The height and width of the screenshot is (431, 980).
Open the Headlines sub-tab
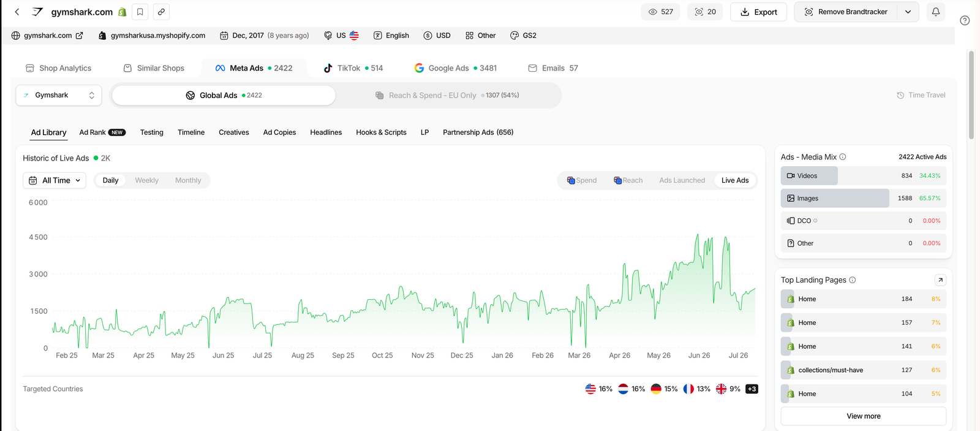coord(326,132)
